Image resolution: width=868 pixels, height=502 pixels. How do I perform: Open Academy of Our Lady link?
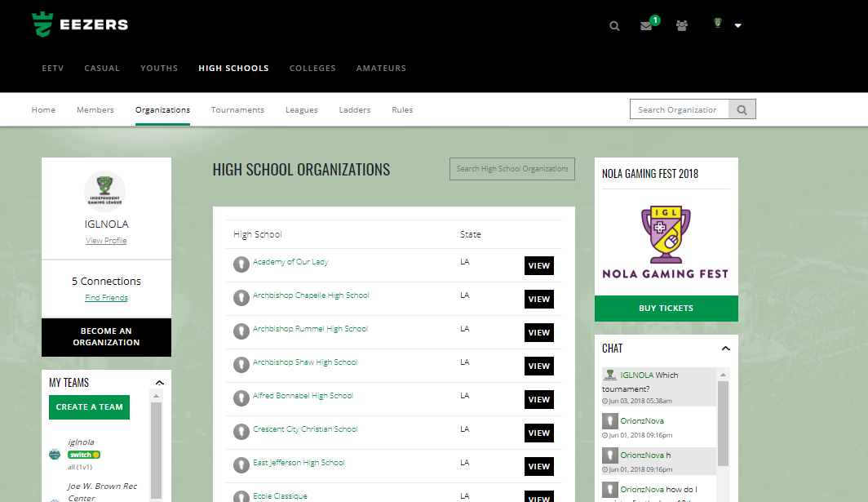coord(290,261)
